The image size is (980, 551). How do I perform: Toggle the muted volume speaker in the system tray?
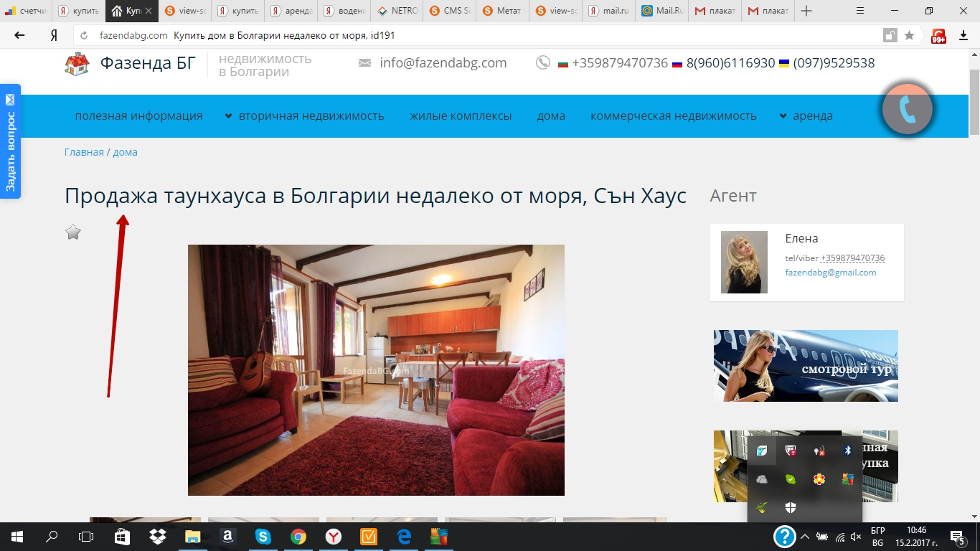(855, 537)
